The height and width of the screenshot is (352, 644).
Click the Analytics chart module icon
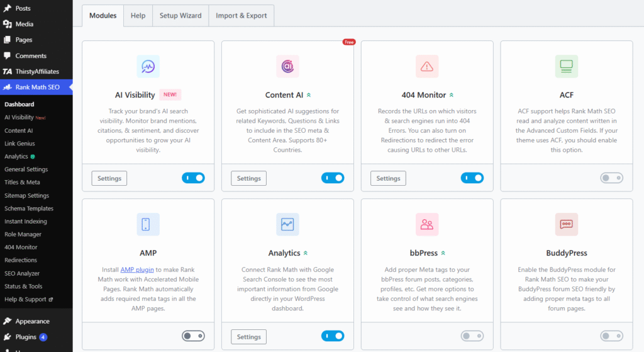tap(287, 225)
